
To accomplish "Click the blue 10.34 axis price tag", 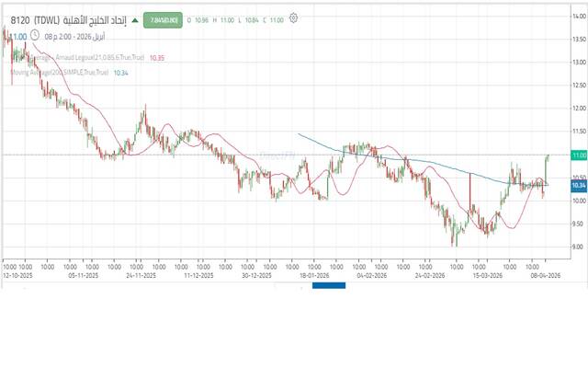I will (578, 186).
